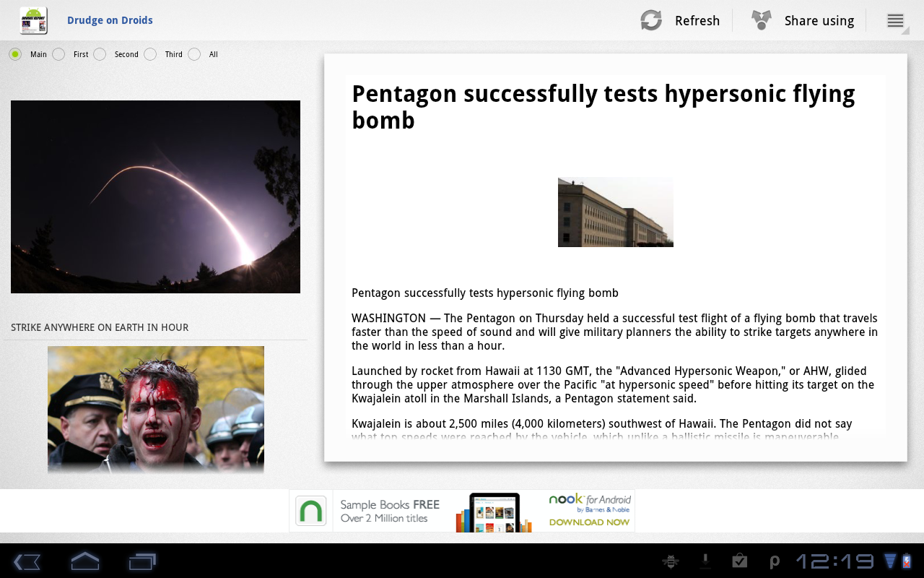Open the status bar clock showing 12:19

pyautogui.click(x=834, y=561)
